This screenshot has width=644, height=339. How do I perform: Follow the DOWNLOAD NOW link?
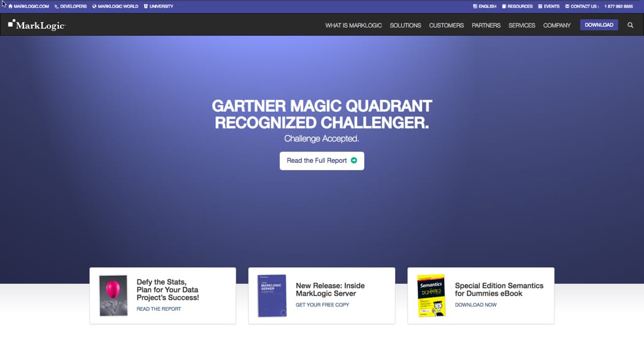pos(475,305)
